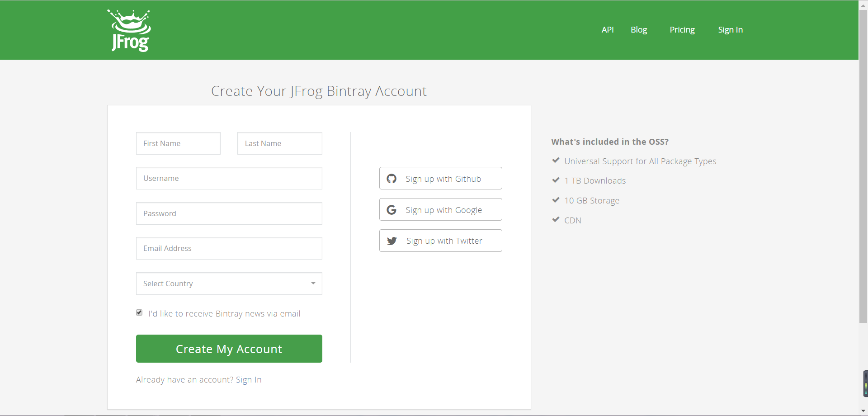Click the Github octocat icon
The height and width of the screenshot is (416, 868).
[392, 179]
